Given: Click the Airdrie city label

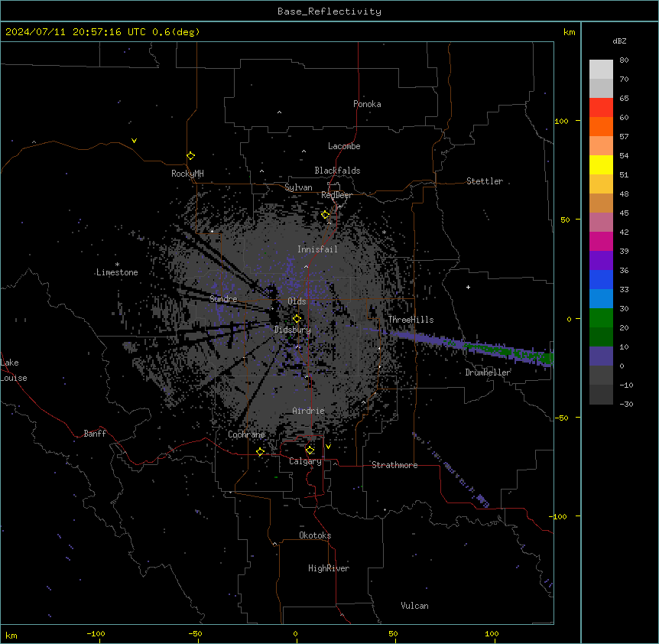Looking at the screenshot, I should click(x=309, y=411).
